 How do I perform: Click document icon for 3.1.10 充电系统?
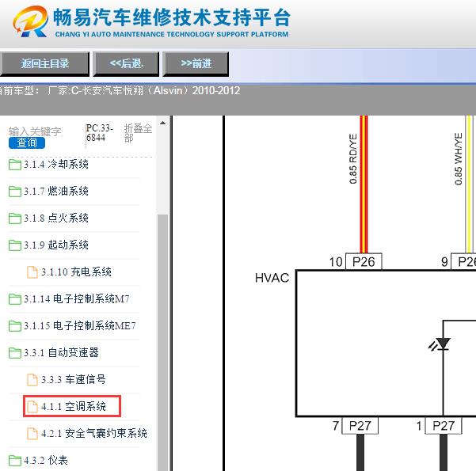pyautogui.click(x=32, y=272)
